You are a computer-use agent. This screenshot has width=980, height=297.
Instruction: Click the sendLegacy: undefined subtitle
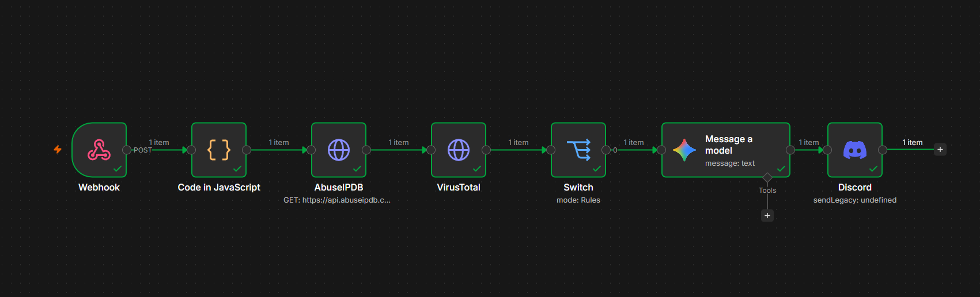click(855, 200)
